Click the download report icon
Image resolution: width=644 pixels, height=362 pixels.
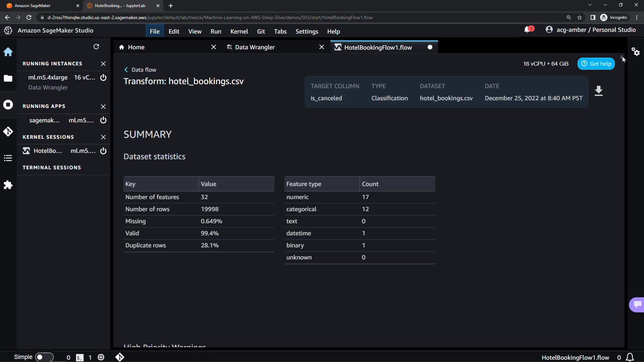[599, 91]
